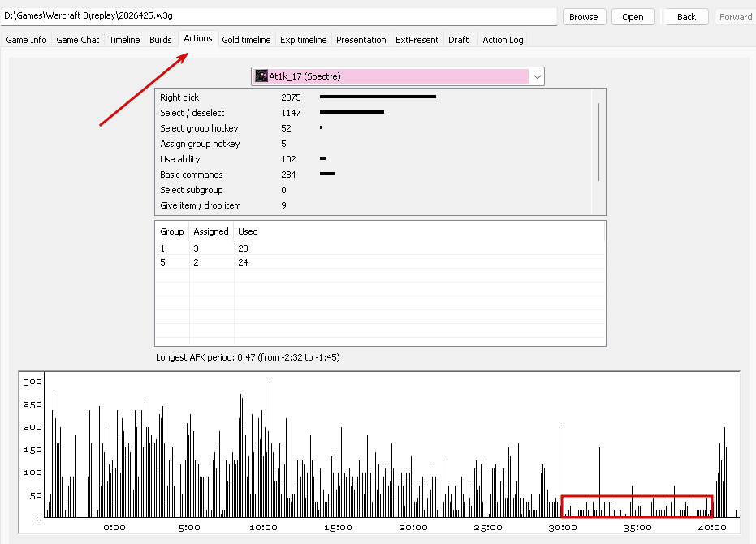Click the Assigned column header

point(210,231)
